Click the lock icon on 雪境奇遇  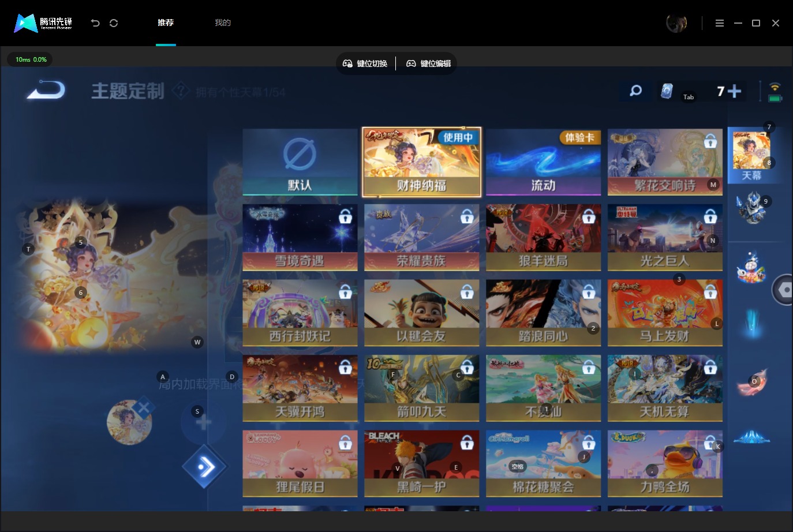(345, 216)
